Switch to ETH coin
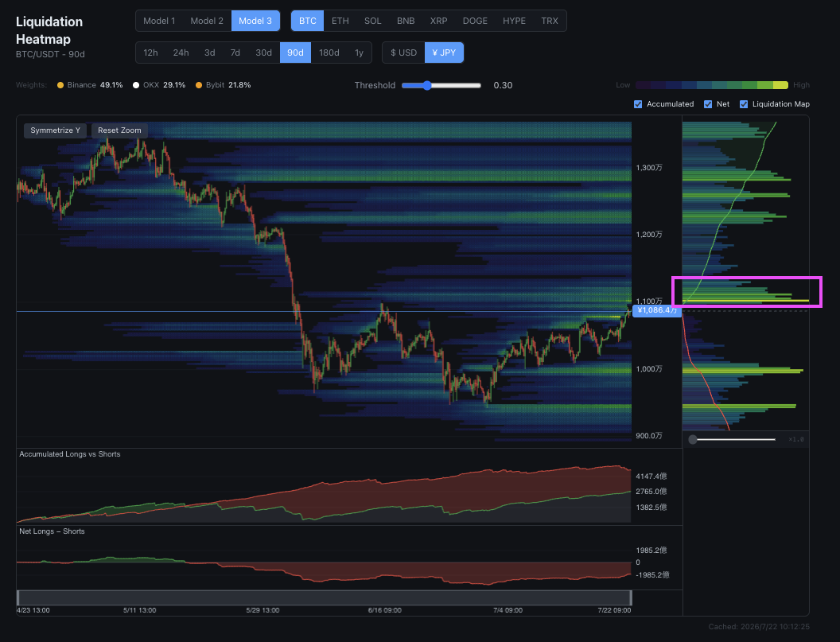 [340, 21]
